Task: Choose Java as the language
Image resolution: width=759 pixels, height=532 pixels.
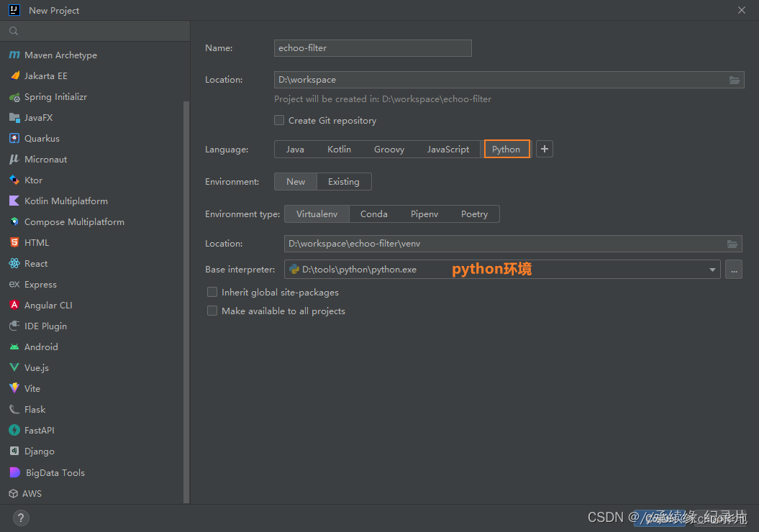Action: click(x=295, y=150)
